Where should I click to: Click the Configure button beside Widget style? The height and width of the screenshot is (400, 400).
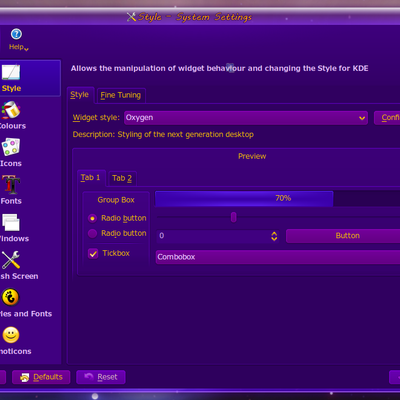coord(387,118)
